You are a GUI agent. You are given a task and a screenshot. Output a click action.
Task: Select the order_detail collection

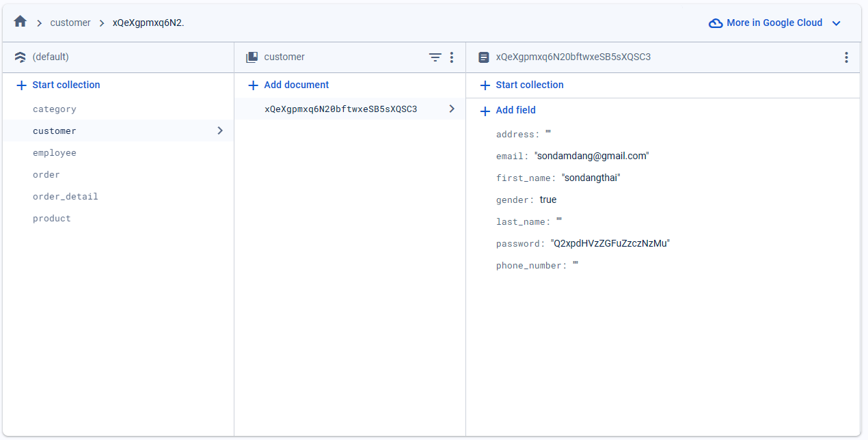tap(66, 197)
